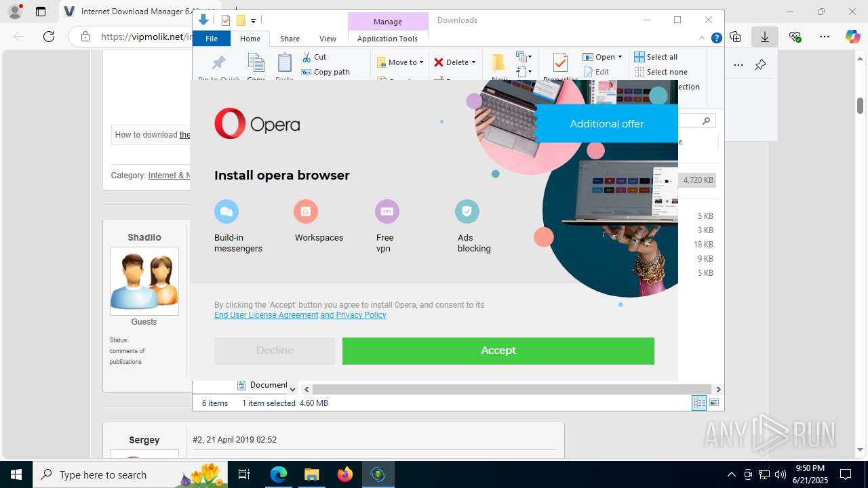Screen dimensions: 868x488
Task: Click the Explorer search magnifier icon
Action: coord(706,121)
